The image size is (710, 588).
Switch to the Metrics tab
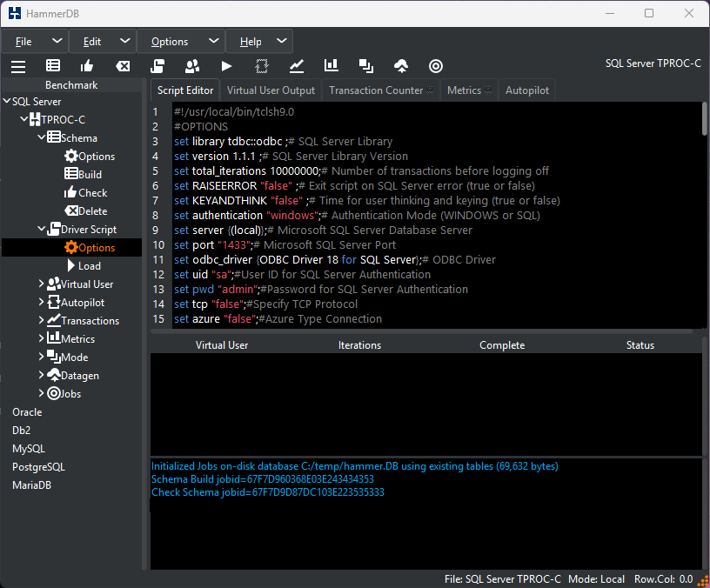469,90
